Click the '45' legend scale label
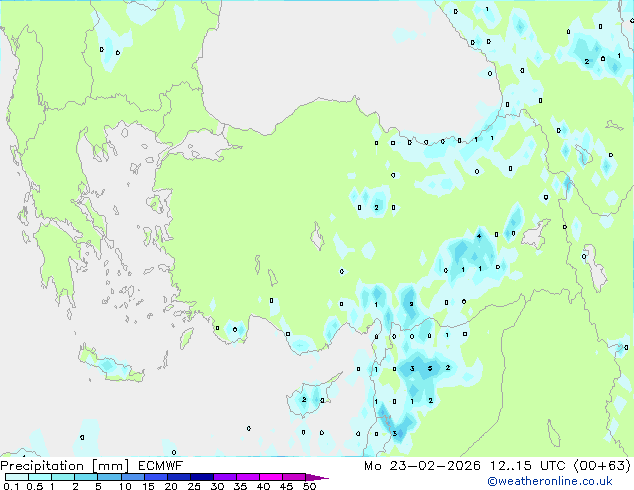Viewport: 634px width, 490px height. (x=286, y=486)
